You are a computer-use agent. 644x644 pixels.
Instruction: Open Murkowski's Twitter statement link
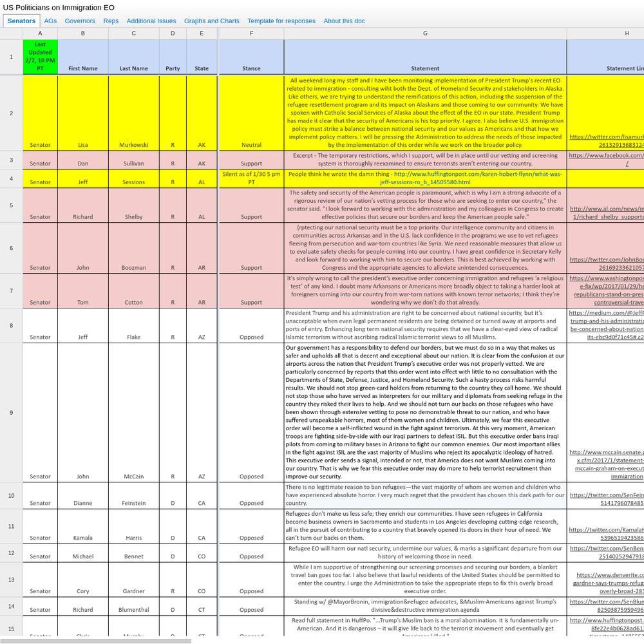tap(606, 141)
